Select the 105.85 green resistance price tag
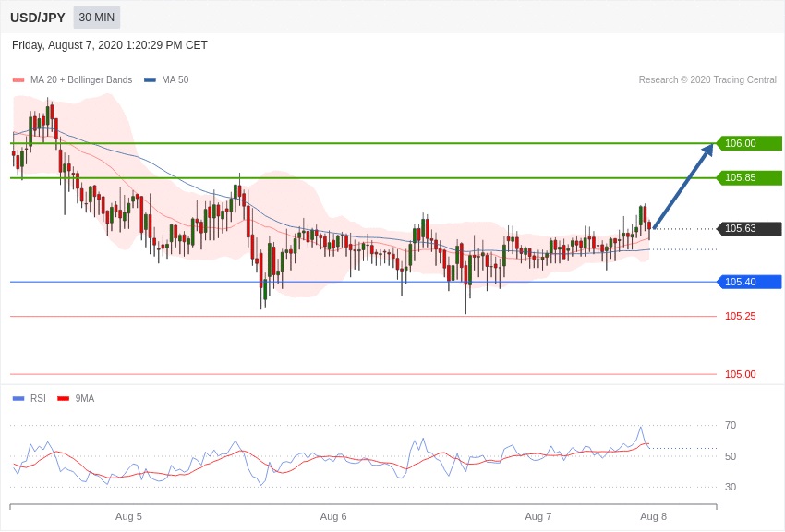This screenshot has height=532, width=785. [x=750, y=177]
